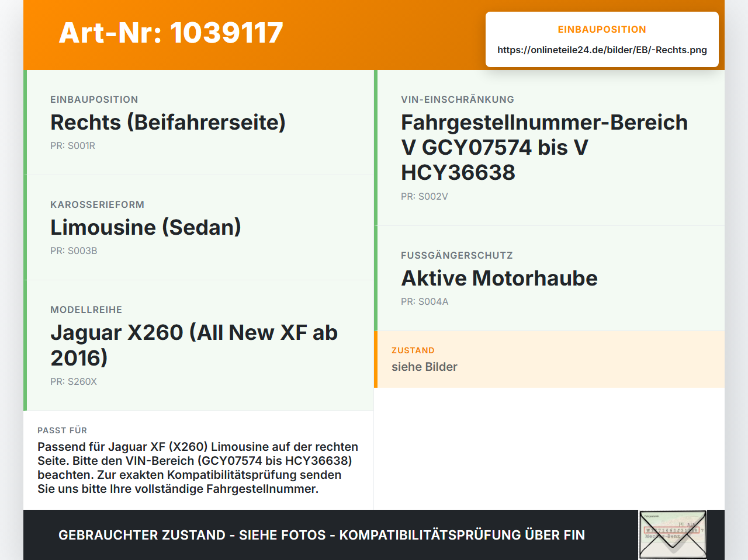Open the Rechts.png image URL link
Viewport: 748px width, 560px height.
(602, 50)
